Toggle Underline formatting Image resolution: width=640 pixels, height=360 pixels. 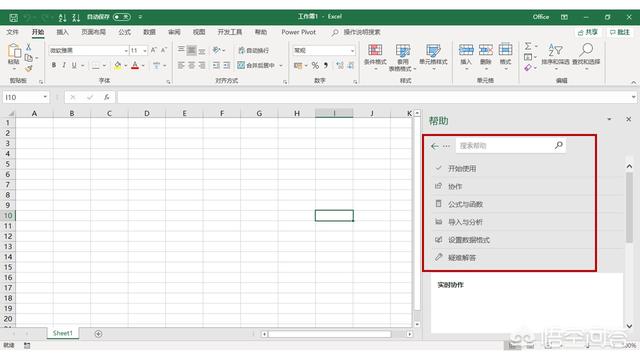coord(74,65)
